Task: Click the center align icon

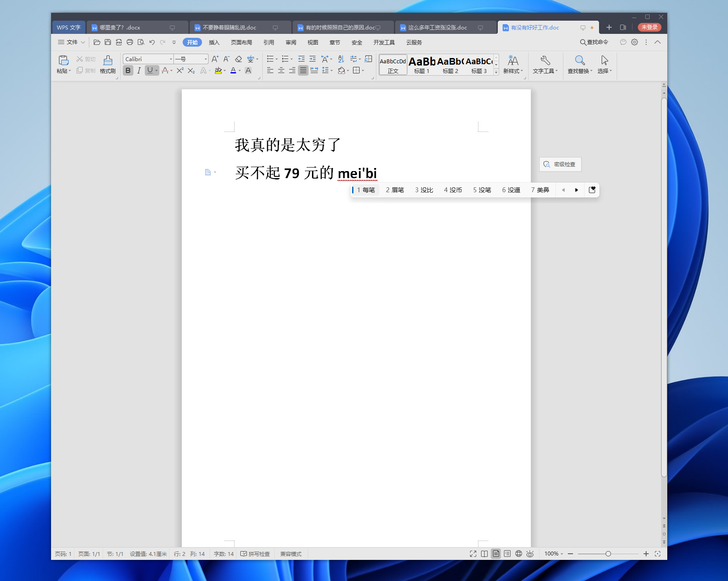Action: click(281, 70)
